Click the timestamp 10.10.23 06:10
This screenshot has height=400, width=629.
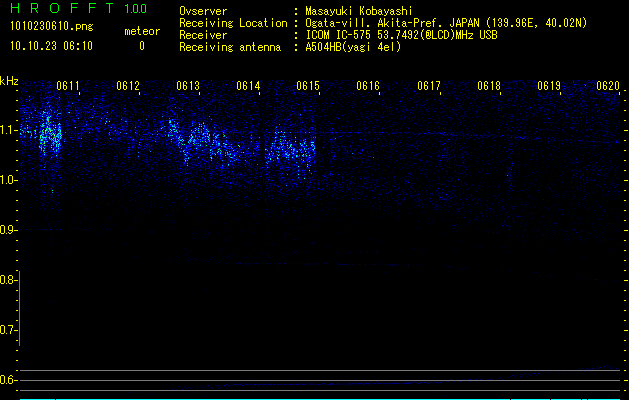51,46
